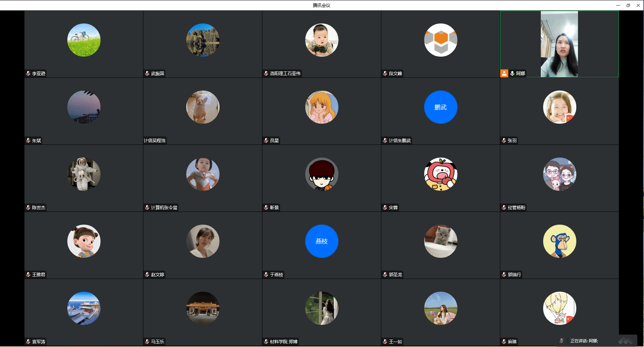The height and width of the screenshot is (347, 644).
Task: Click the muted mic icon beside 段文峰
Action: point(385,73)
